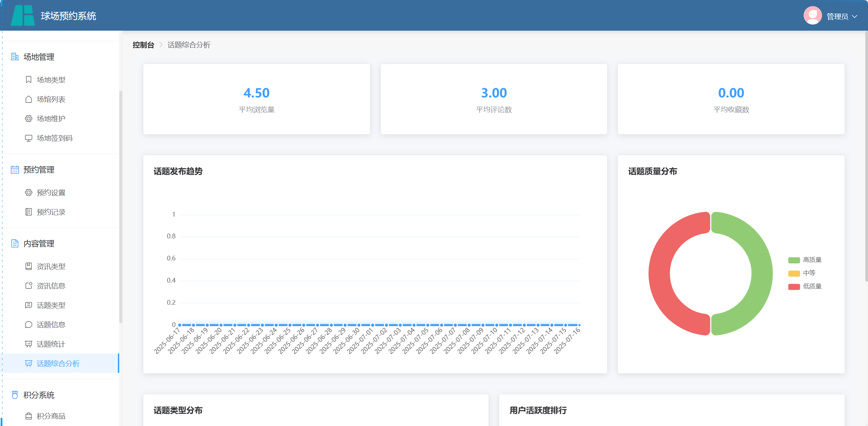The height and width of the screenshot is (426, 868).
Task: Toggle 低质量 legend swatch
Action: coord(794,287)
